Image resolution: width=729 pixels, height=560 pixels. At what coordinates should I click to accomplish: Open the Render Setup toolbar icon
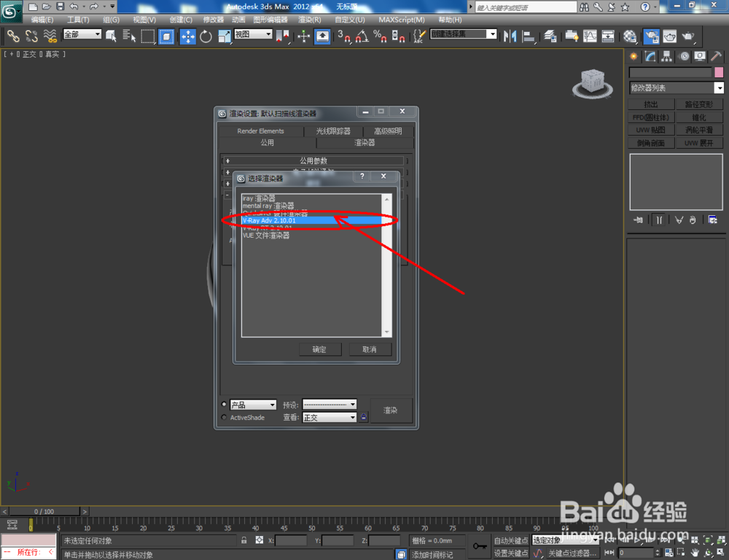point(651,36)
